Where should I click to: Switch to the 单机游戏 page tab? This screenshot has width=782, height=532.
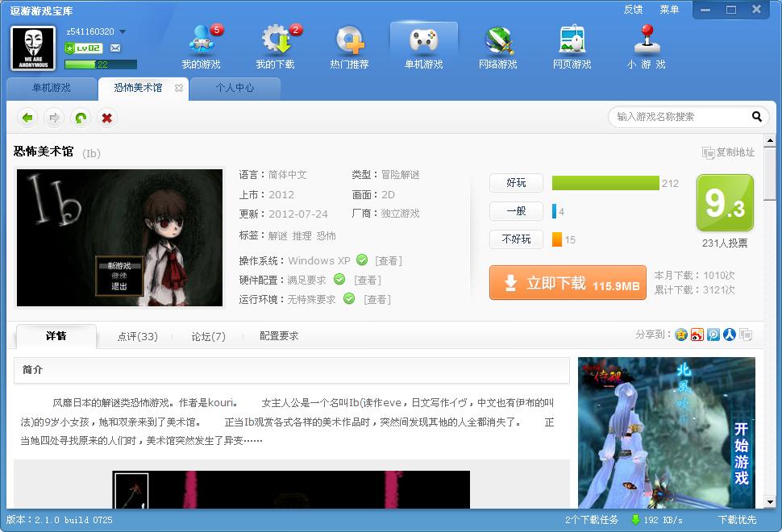click(x=52, y=88)
